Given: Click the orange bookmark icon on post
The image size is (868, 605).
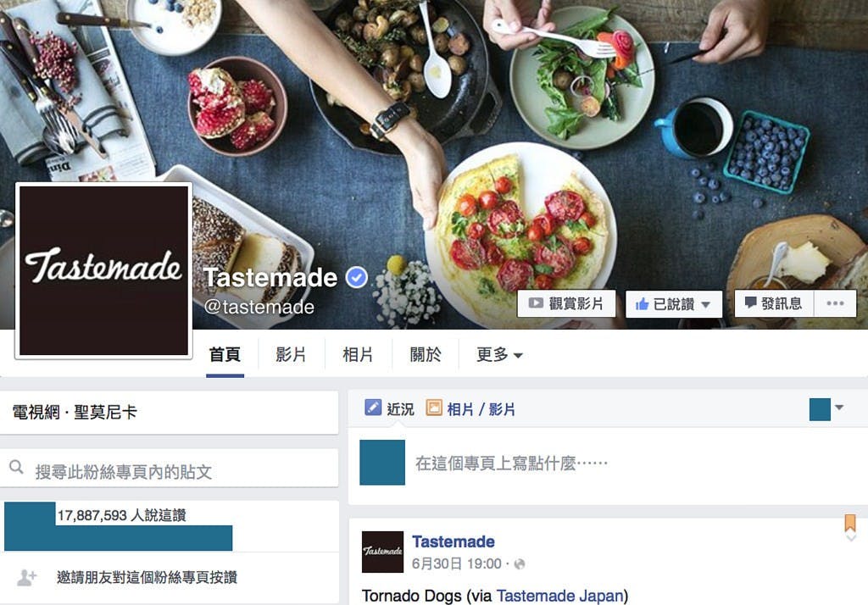Looking at the screenshot, I should click(849, 523).
